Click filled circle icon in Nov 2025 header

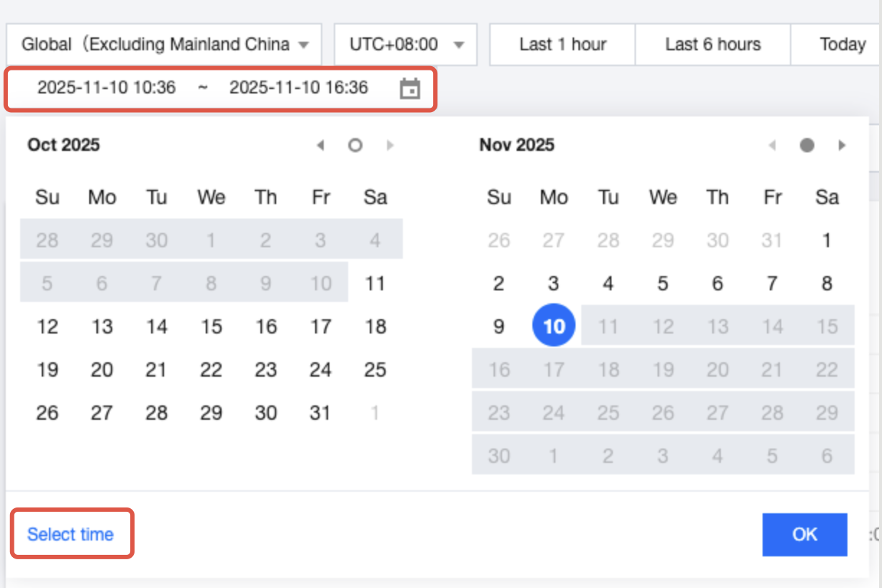click(807, 145)
